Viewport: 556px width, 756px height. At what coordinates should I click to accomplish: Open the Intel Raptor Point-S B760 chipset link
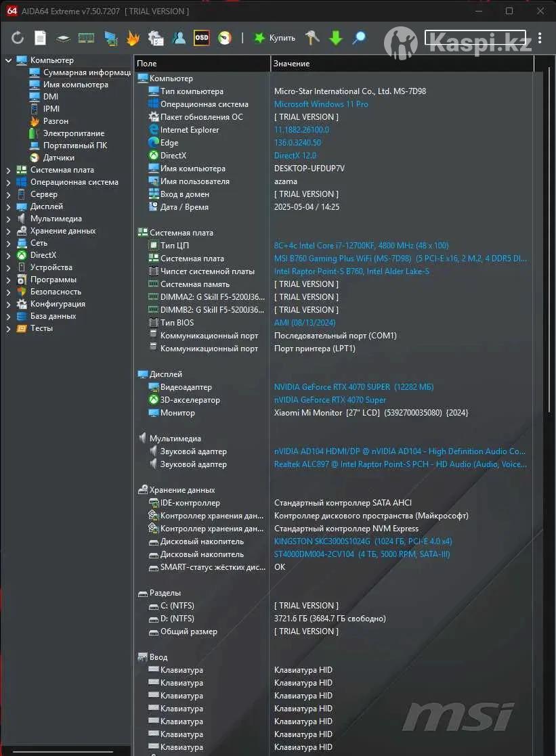tap(351, 271)
